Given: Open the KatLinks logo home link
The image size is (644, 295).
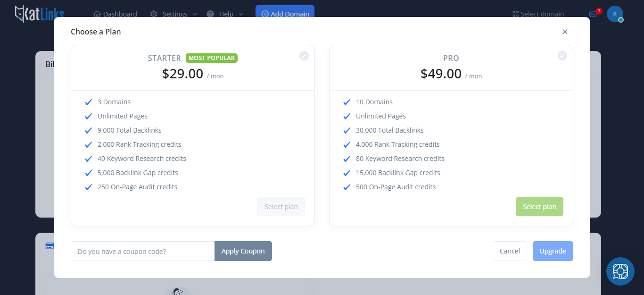Looking at the screenshot, I should pos(40,14).
